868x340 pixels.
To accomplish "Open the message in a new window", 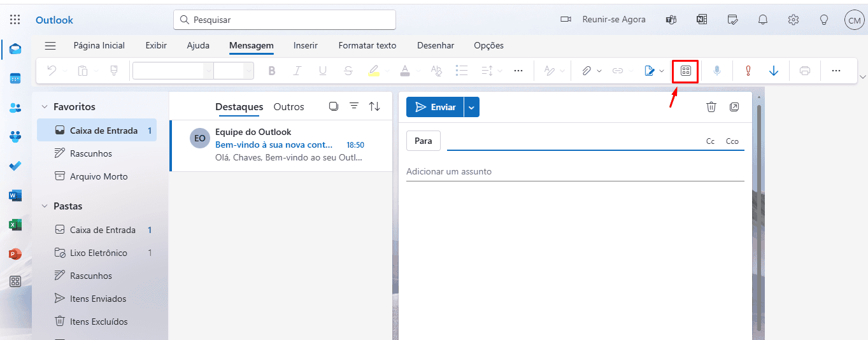I will (734, 107).
